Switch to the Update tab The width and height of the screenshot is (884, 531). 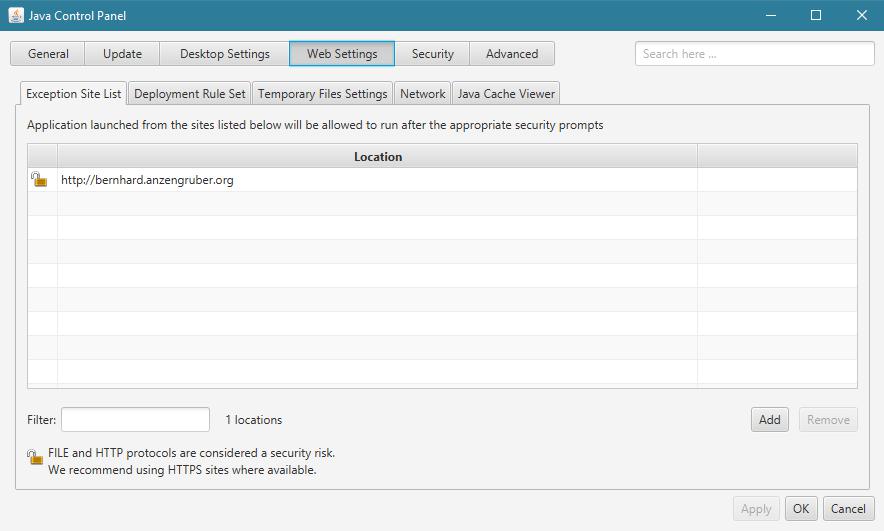(x=122, y=54)
